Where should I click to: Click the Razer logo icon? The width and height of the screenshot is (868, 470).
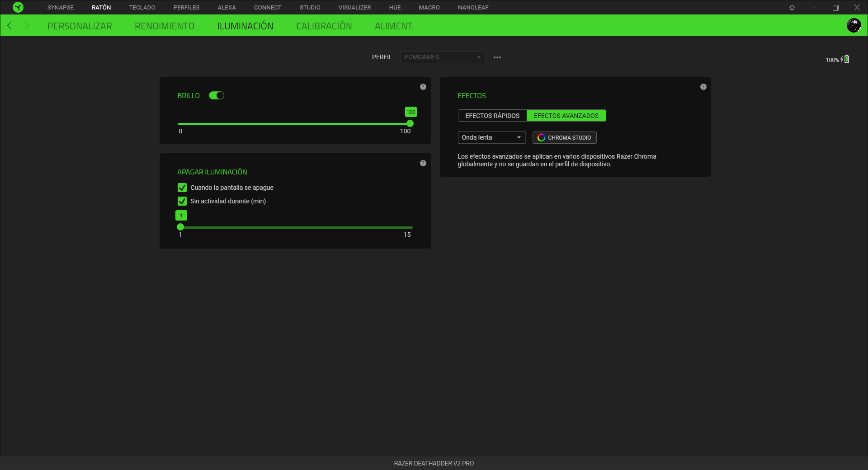pos(18,7)
